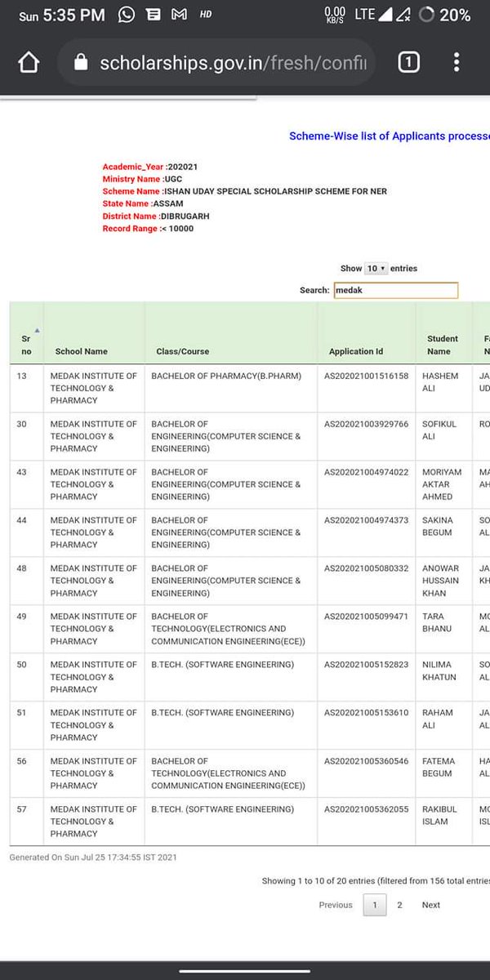The height and width of the screenshot is (980, 490).
Task: Click student name TARA BHANU
Action: coord(437,623)
